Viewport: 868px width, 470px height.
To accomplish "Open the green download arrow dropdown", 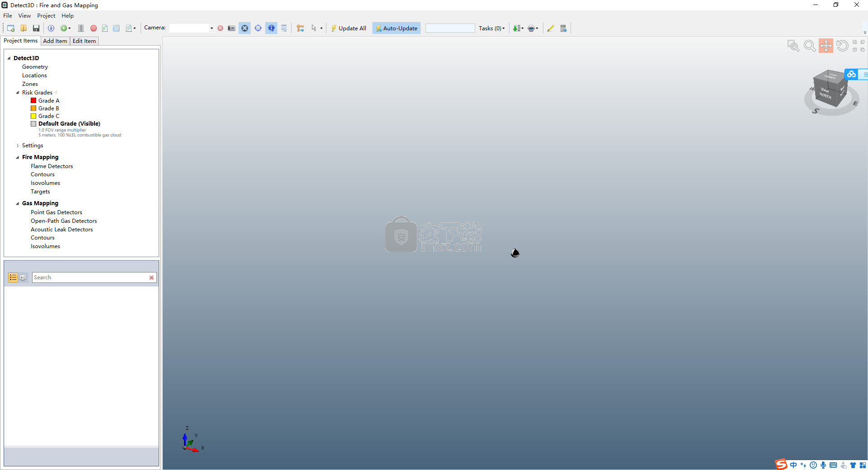I will [x=518, y=28].
